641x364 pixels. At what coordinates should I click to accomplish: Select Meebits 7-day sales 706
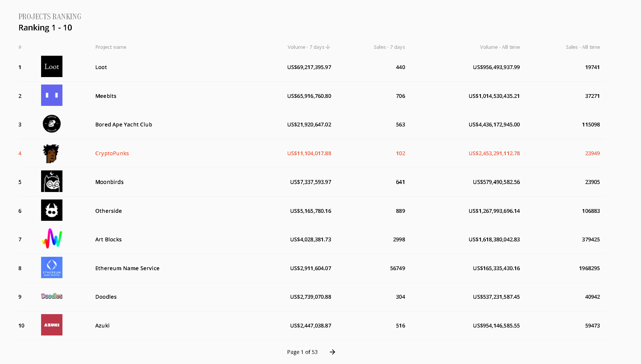coord(401,96)
